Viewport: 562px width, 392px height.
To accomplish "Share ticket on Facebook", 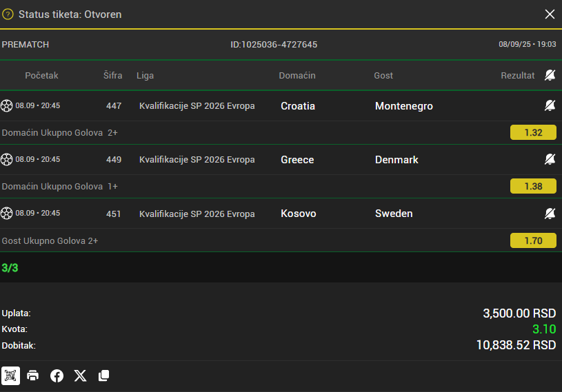I will (57, 375).
